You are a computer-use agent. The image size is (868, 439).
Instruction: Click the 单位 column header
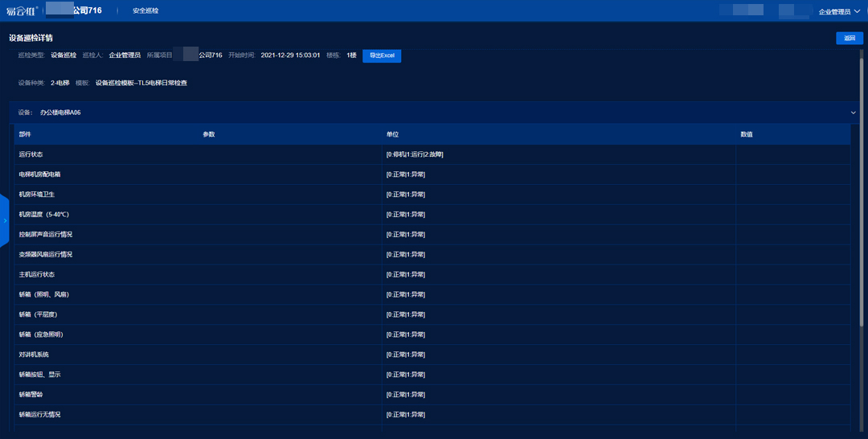pyautogui.click(x=392, y=134)
